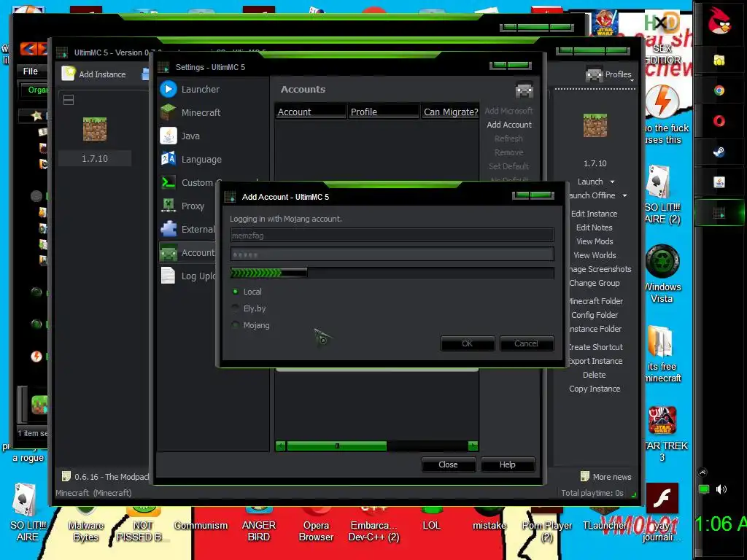Click the Log Upload document icon
Screen dimensions: 747x560
[x=169, y=275]
